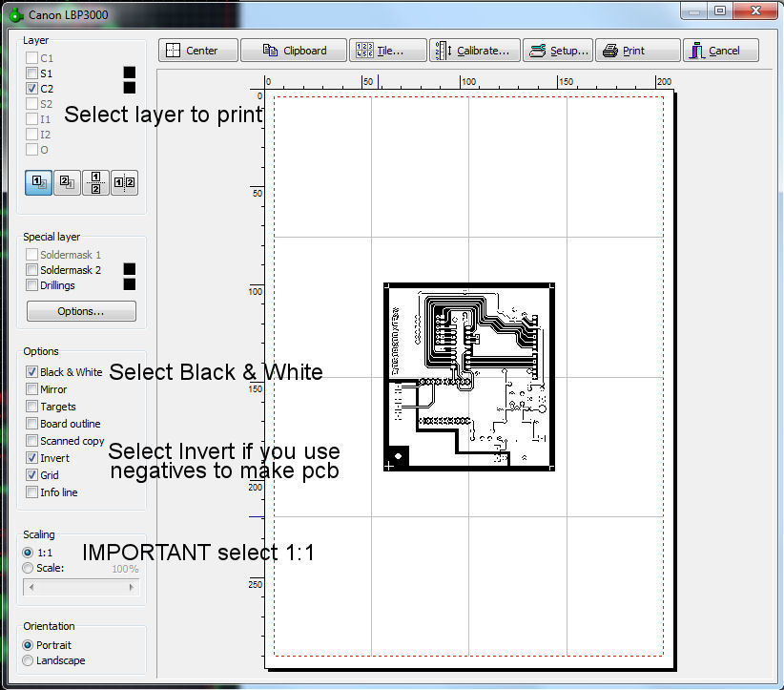This screenshot has height=690, width=784.
Task: Click Soldermask 2 color swatch
Action: [x=130, y=269]
